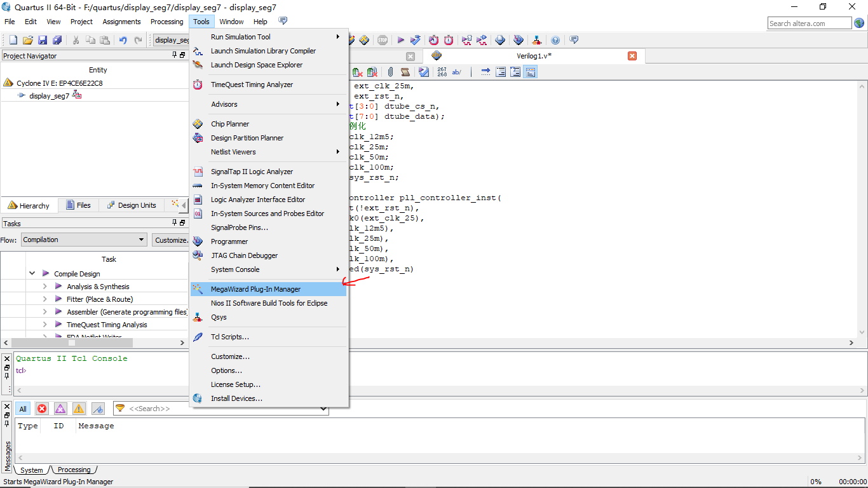Click the blue Help question mark icon

(555, 40)
